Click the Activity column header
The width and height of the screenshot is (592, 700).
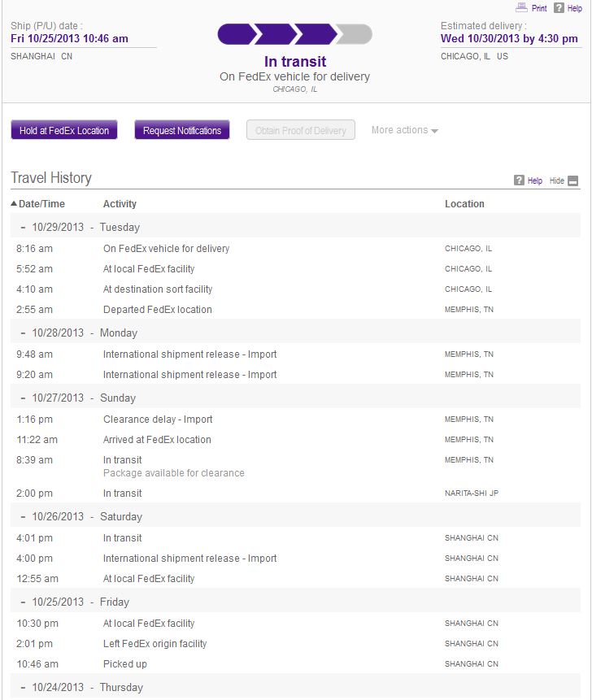(x=120, y=204)
